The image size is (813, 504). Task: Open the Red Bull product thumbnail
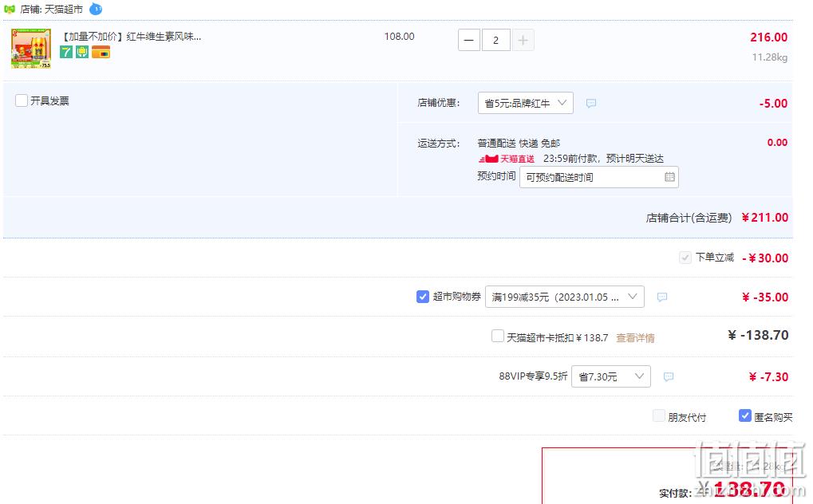(31, 49)
